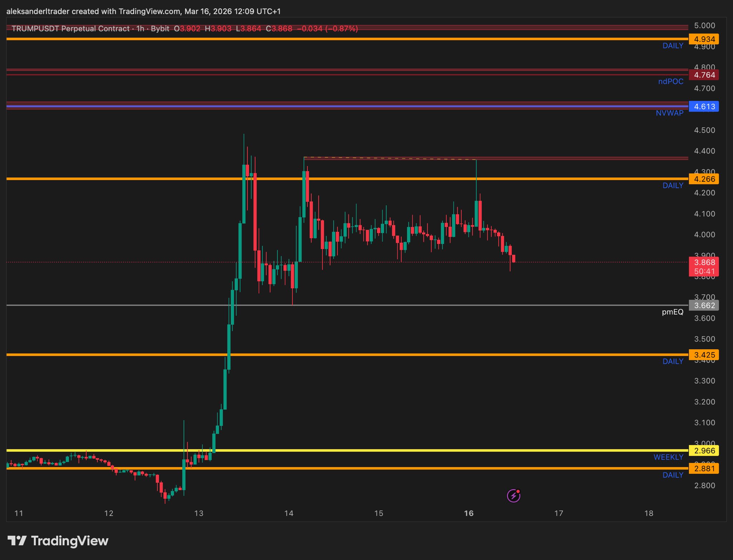The width and height of the screenshot is (733, 560).
Task: Click the NVWAP text label
Action: coord(669,113)
